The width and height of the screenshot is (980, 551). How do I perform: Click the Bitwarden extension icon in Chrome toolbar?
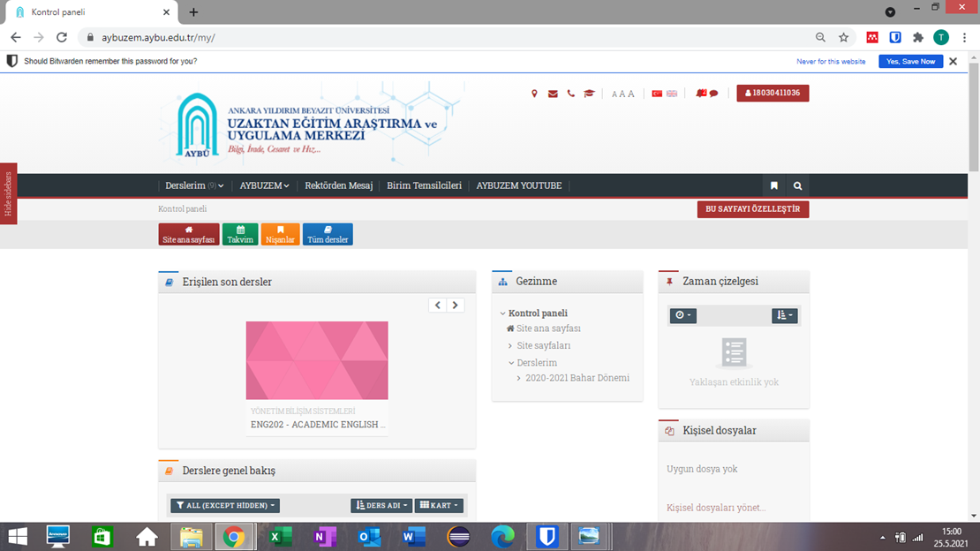(895, 37)
